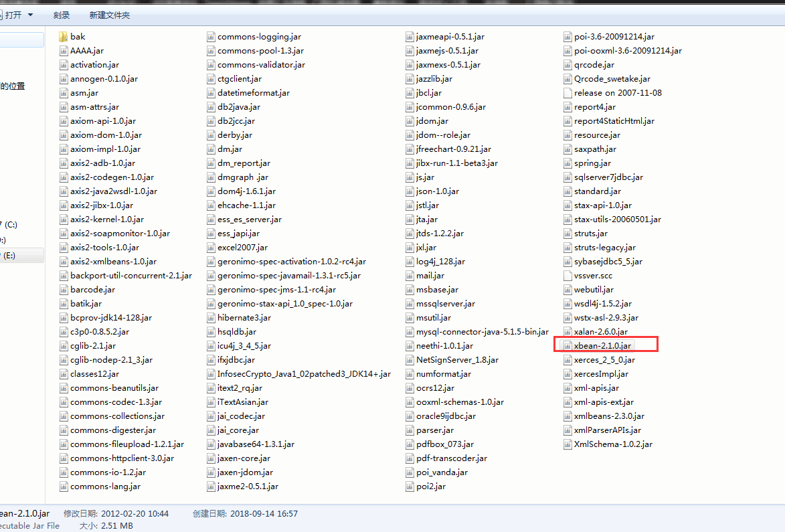Select file name poi-ooxml-3.6-20091214.jar
Screen dimensions: 785x532
click(628, 51)
